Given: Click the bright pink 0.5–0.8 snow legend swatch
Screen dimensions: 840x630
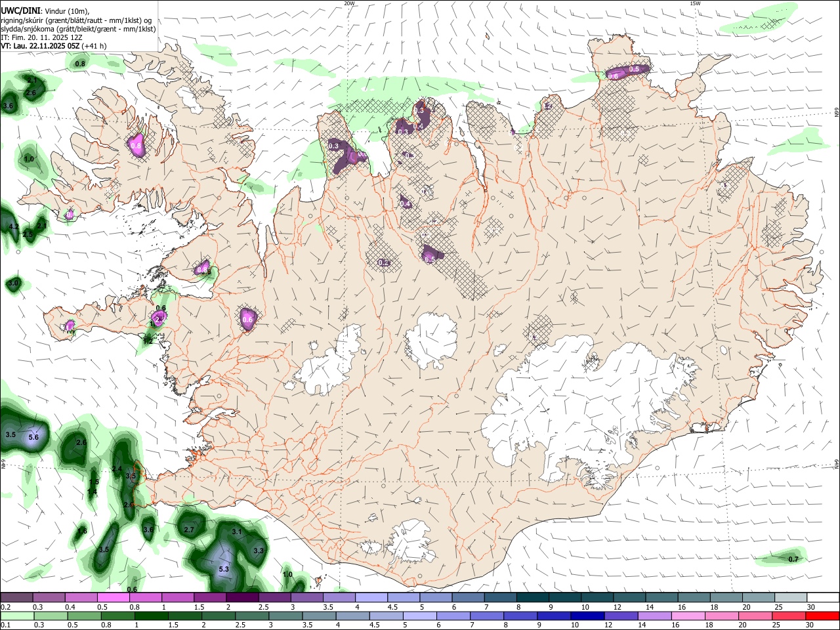Looking at the screenshot, I should tap(113, 597).
